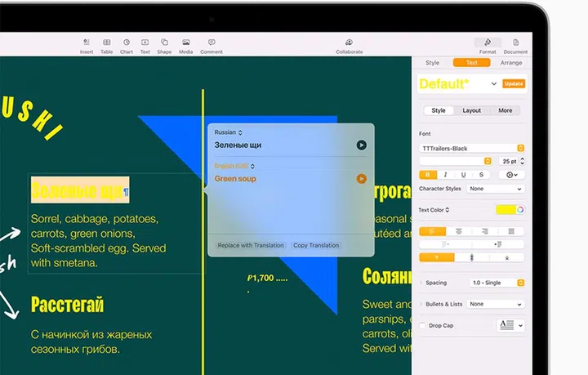Toggle bold formatting in the Font section
The height and width of the screenshot is (375, 588).
[427, 174]
